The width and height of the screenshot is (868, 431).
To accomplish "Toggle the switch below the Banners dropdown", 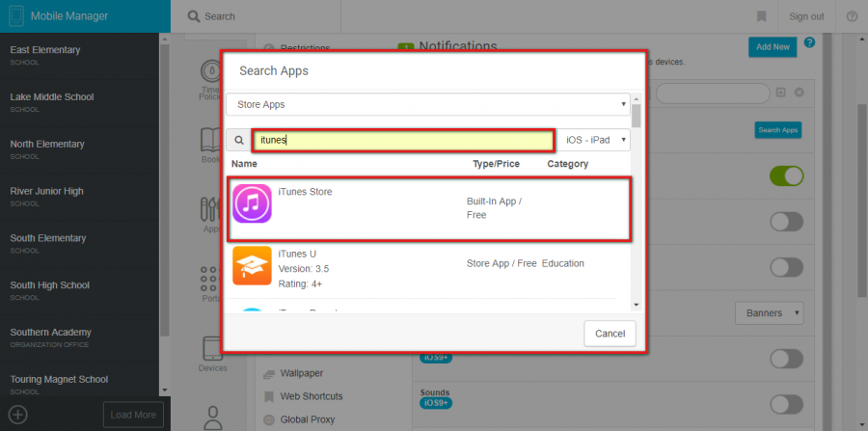I will tap(786, 359).
